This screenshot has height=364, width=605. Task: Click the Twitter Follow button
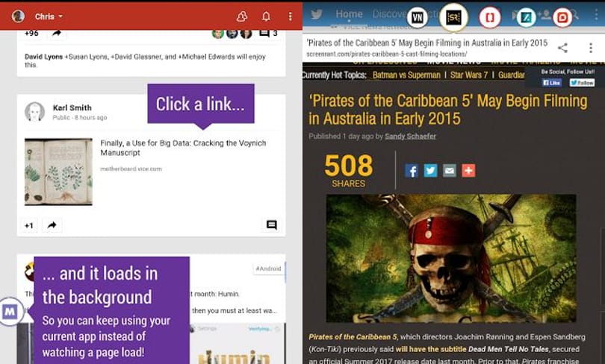(x=583, y=83)
